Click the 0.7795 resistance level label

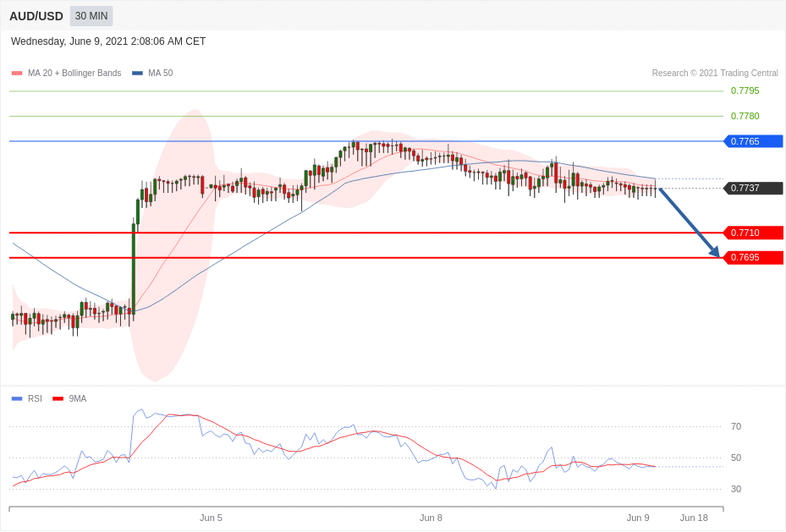click(x=745, y=90)
